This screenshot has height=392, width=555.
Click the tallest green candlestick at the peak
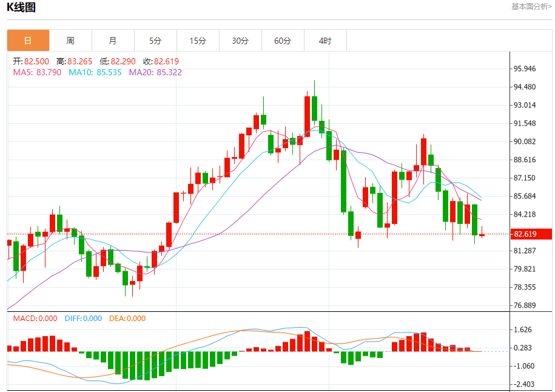[314, 109]
